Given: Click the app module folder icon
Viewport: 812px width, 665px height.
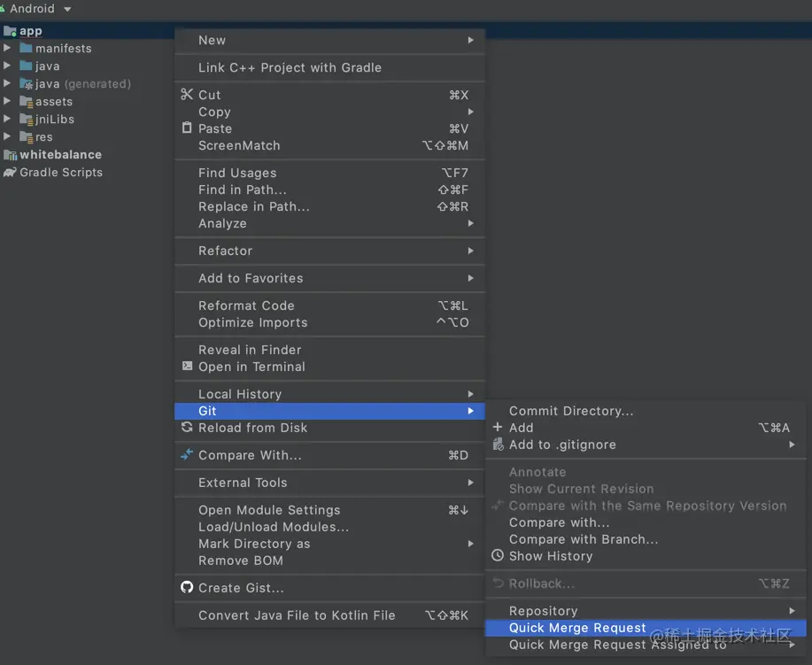Looking at the screenshot, I should (10, 31).
